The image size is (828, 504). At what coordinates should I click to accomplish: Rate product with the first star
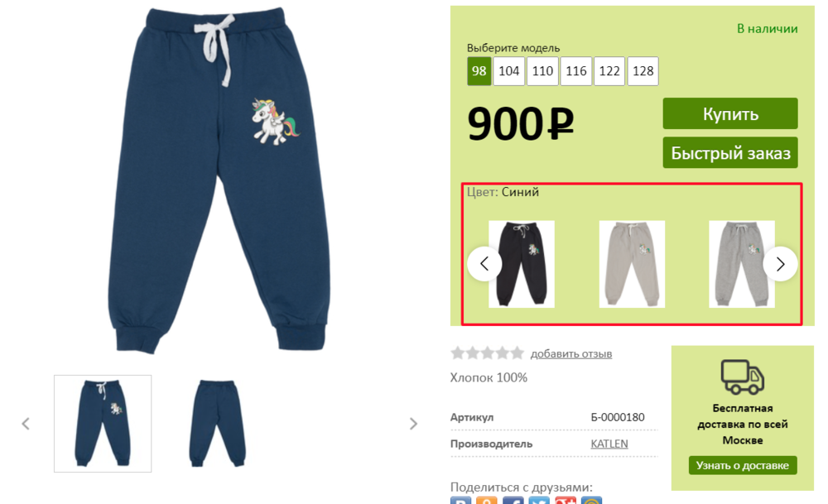point(457,353)
